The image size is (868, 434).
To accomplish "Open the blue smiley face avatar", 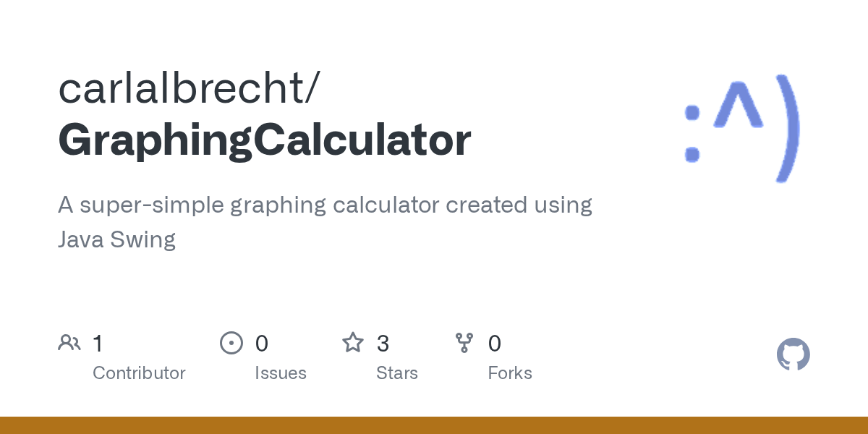I will pos(742,127).
